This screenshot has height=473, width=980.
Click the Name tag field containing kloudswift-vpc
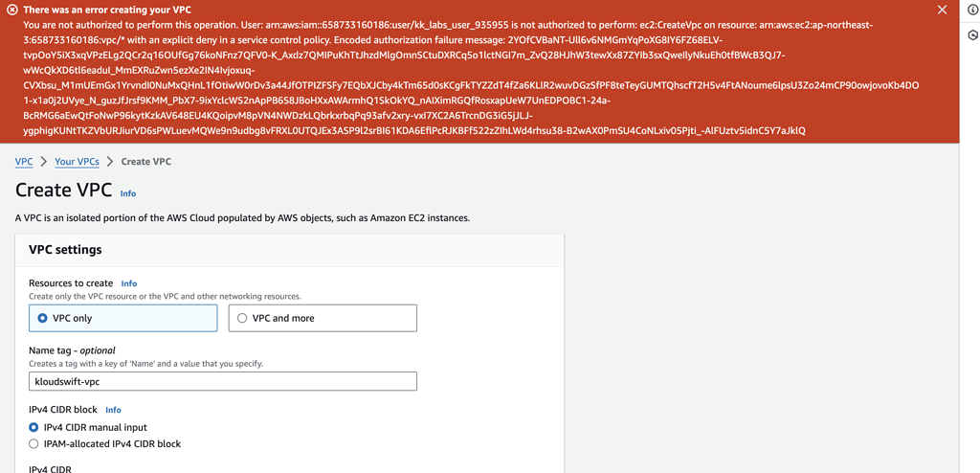click(222, 381)
